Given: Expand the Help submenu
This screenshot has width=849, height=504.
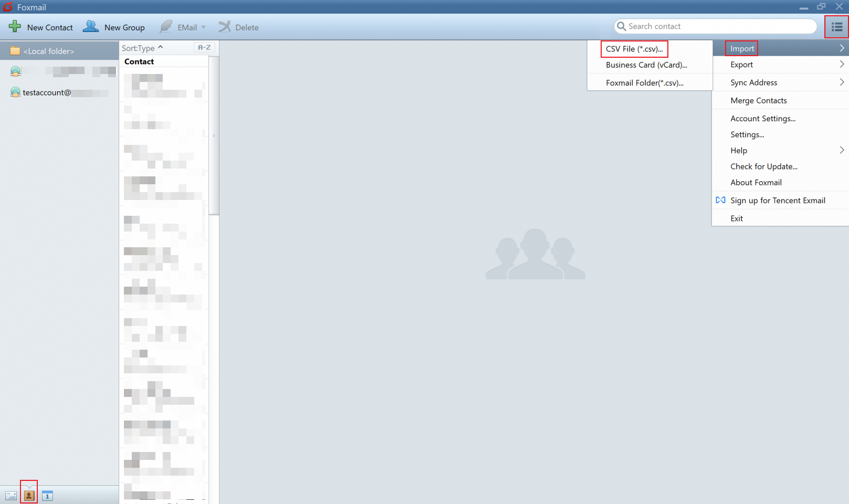Looking at the screenshot, I should click(738, 150).
